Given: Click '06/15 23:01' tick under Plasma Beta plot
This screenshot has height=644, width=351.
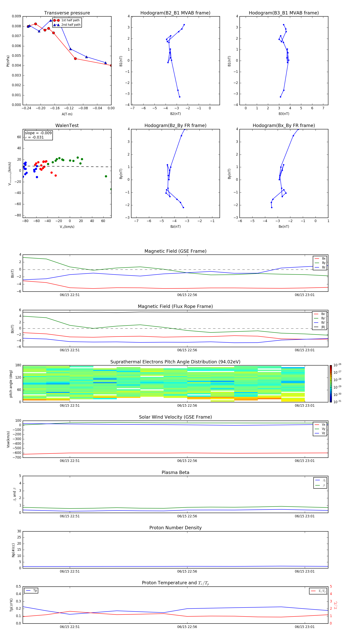Looking at the screenshot, I should pos(305,516).
